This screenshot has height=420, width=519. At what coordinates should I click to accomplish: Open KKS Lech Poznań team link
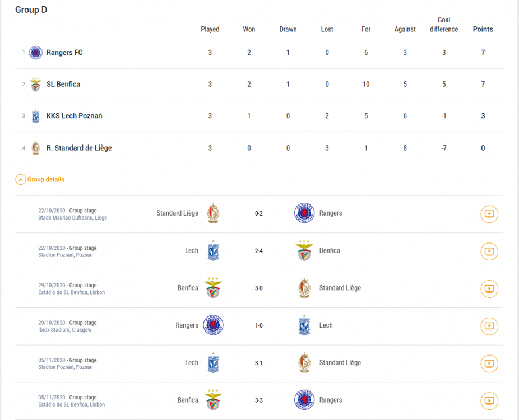(74, 116)
